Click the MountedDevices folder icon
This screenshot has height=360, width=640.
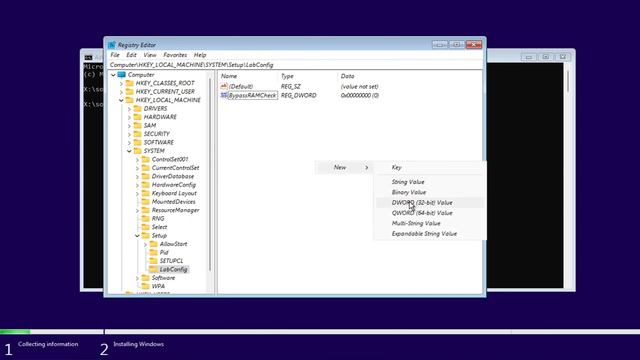146,202
